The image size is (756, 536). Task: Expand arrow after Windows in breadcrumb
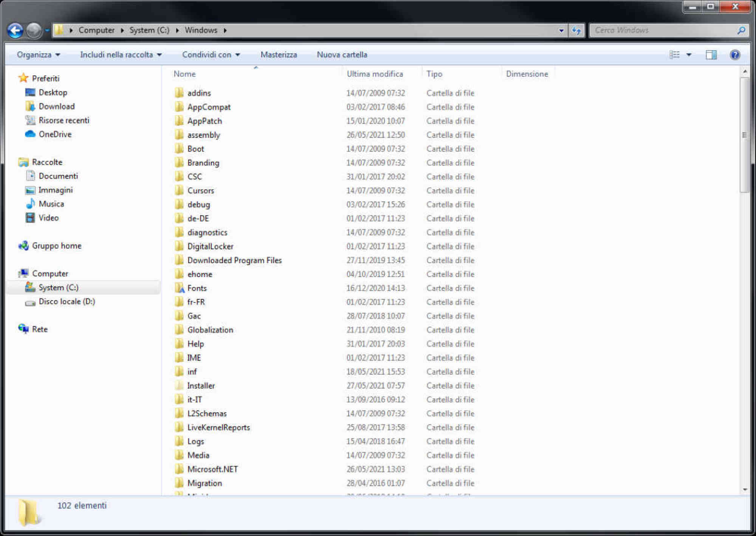[225, 30]
